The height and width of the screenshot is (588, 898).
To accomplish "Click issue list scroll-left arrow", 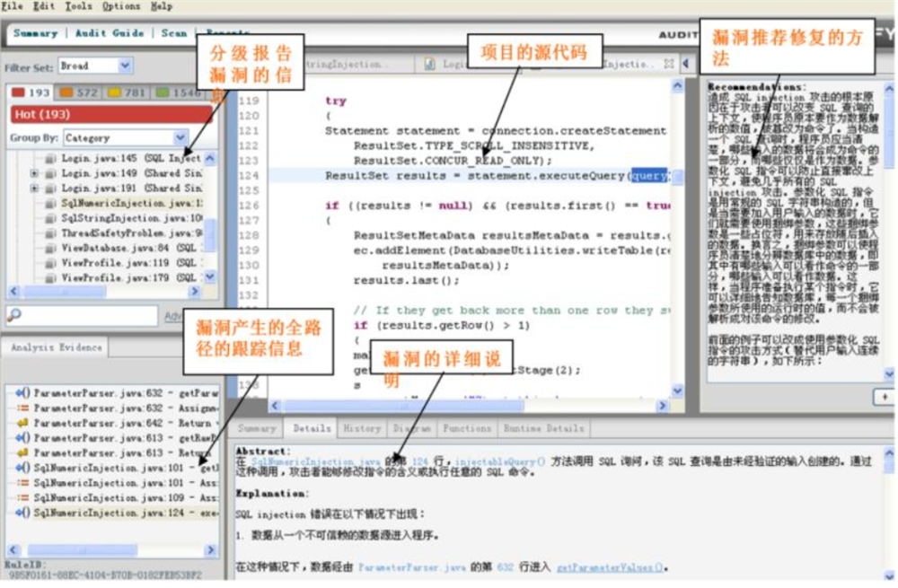I will point(13,292).
